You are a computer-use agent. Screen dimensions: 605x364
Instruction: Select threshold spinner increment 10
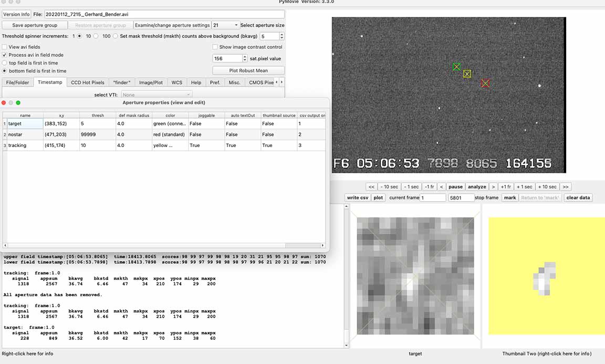point(96,36)
